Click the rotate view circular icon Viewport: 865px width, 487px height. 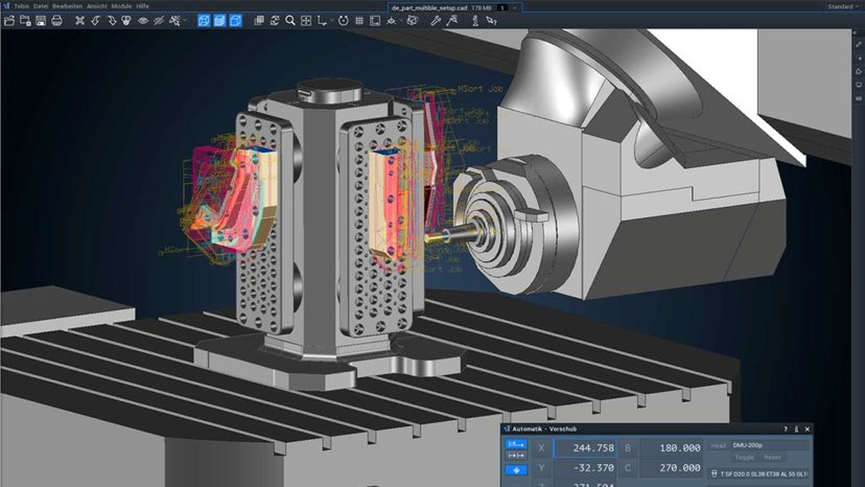[x=343, y=21]
